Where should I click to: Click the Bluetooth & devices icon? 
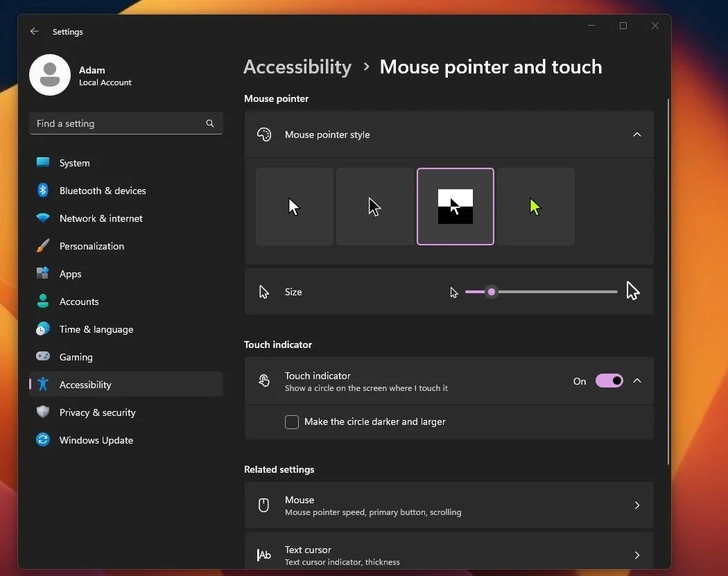tap(43, 191)
